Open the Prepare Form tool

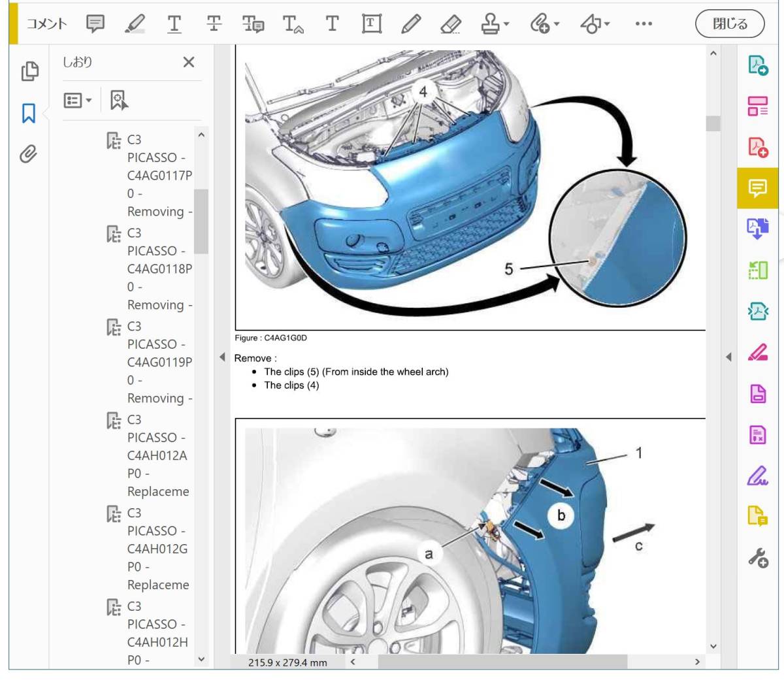[758, 435]
